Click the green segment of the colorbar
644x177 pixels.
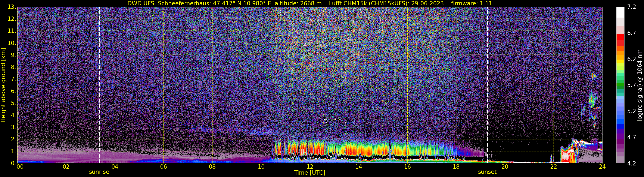[x=620, y=84]
